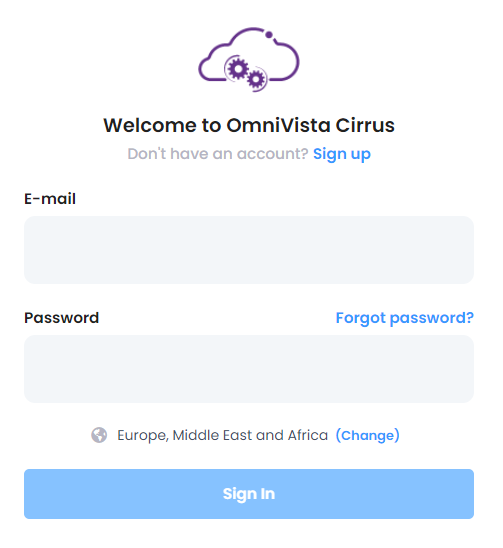
Task: Click the Europe, Middle East and Africa text
Action: point(223,435)
